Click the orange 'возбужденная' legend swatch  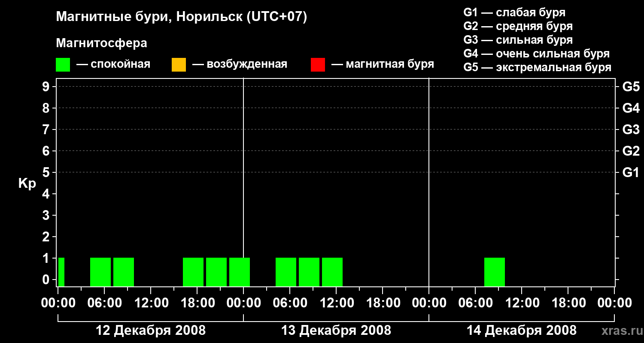click(x=179, y=64)
